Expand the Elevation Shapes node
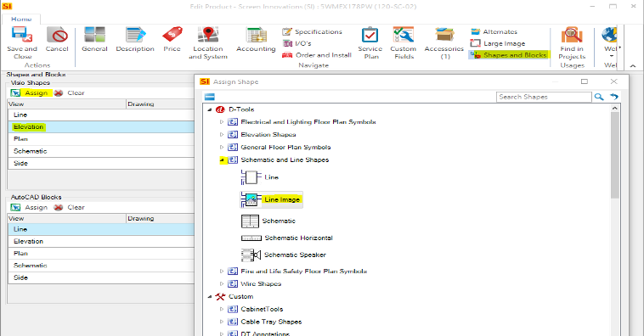 point(222,135)
